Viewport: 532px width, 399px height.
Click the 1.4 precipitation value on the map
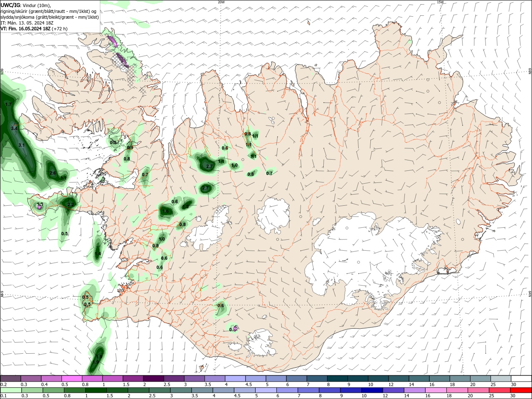coord(98,254)
